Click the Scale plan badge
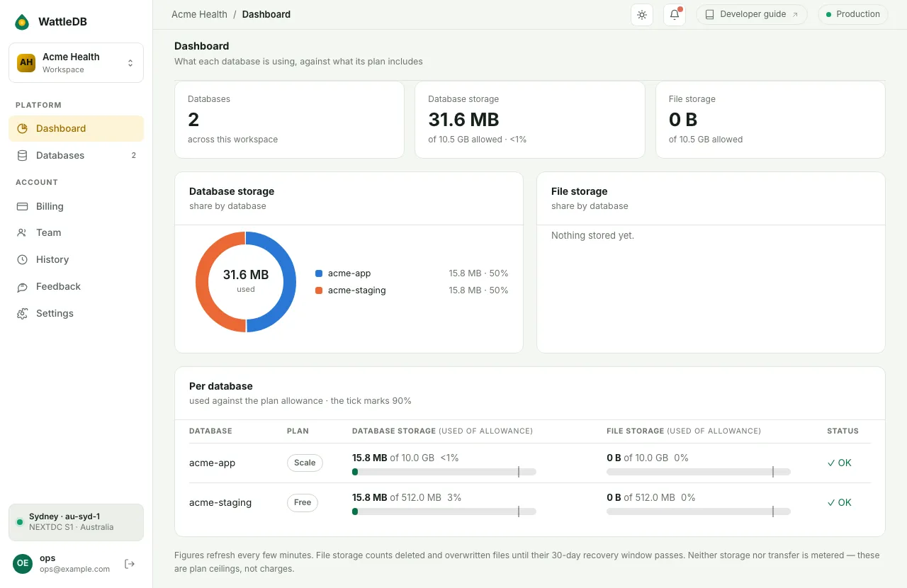 (305, 463)
